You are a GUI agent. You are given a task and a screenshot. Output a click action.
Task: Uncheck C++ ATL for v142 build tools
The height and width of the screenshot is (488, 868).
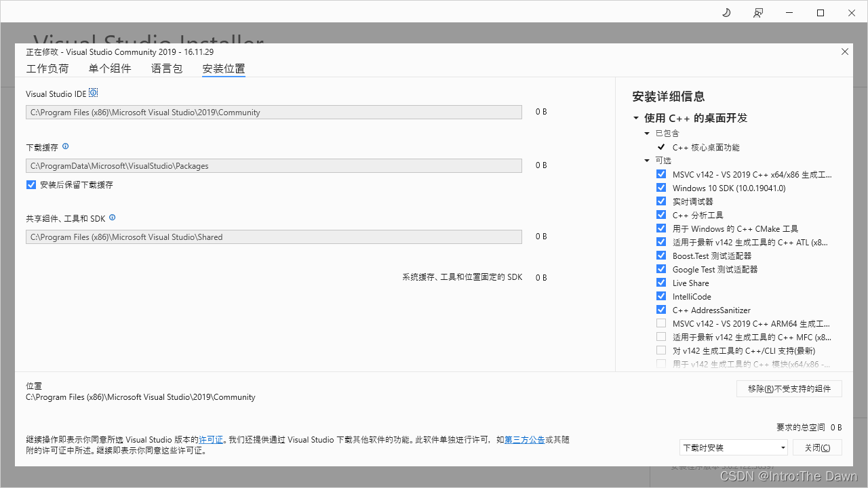(x=661, y=242)
